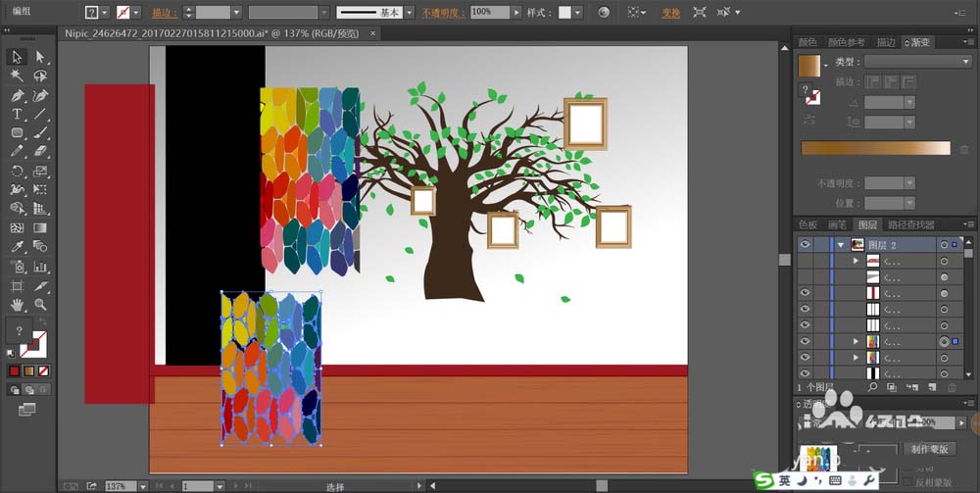The width and height of the screenshot is (980, 493).
Task: Swap fill and stroke arrows icon
Action: click(x=41, y=320)
